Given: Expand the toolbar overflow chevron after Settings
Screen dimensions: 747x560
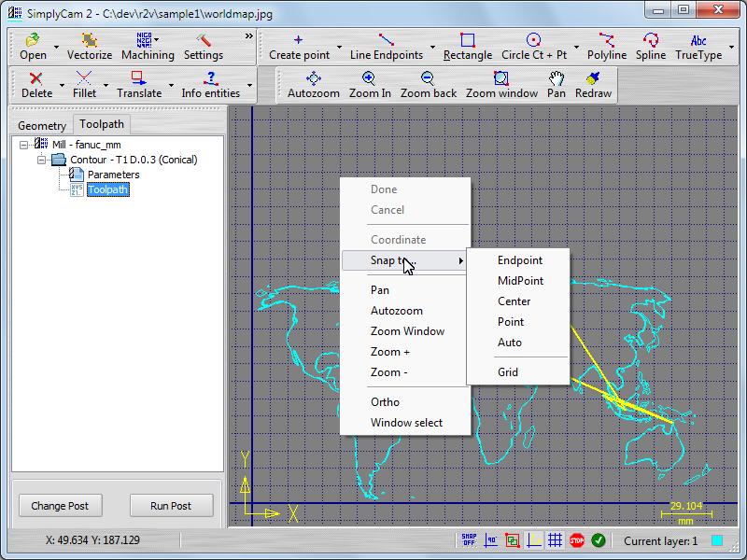Looking at the screenshot, I should [x=248, y=36].
